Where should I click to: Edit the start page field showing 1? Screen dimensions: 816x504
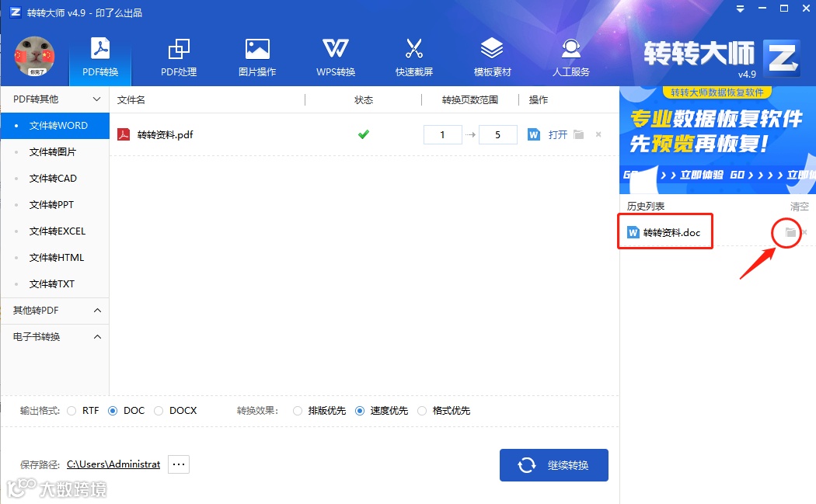pos(442,134)
